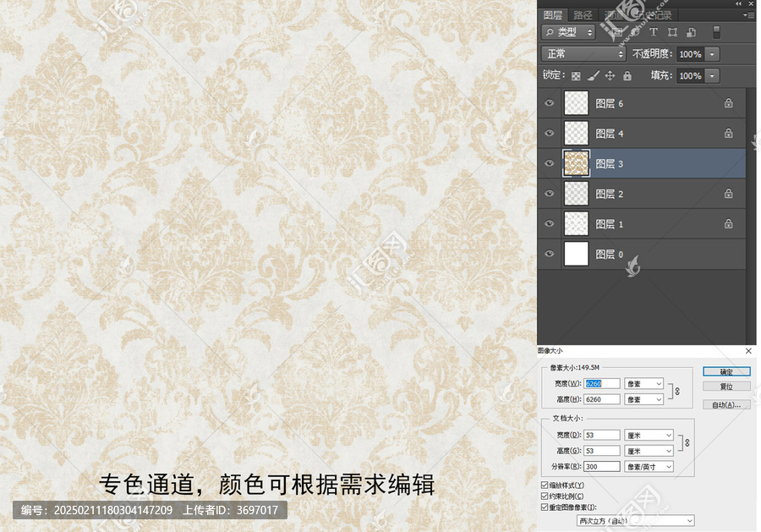Close the 图像大小 dialog
Image resolution: width=761 pixels, height=532 pixels.
click(748, 350)
